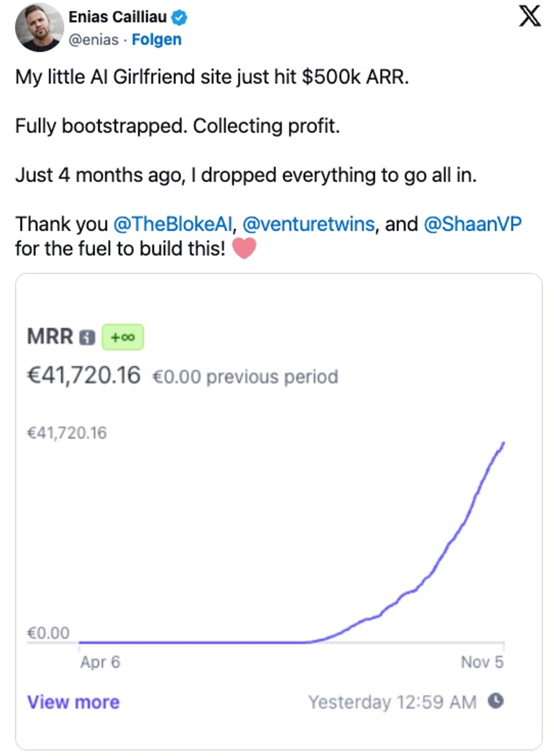Image resolution: width=554 pixels, height=756 pixels.
Task: Click the X logo in the corner
Action: point(529,16)
